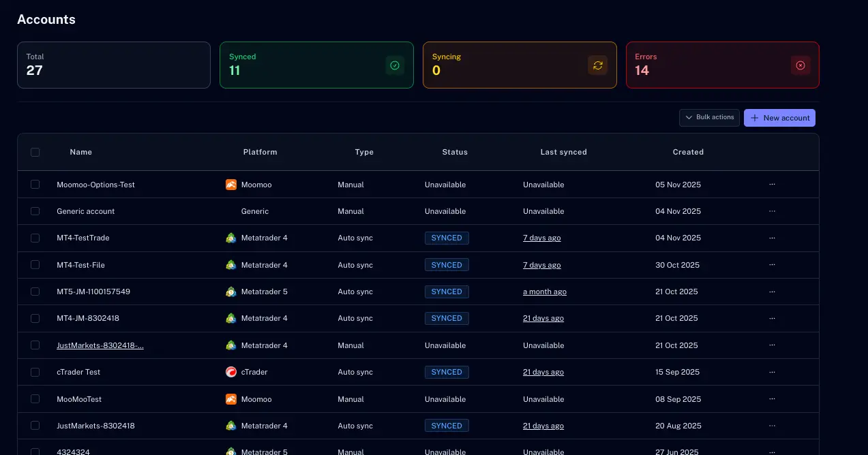Click the cTrader icon for cTrader Test
The height and width of the screenshot is (455, 868).
pyautogui.click(x=231, y=372)
